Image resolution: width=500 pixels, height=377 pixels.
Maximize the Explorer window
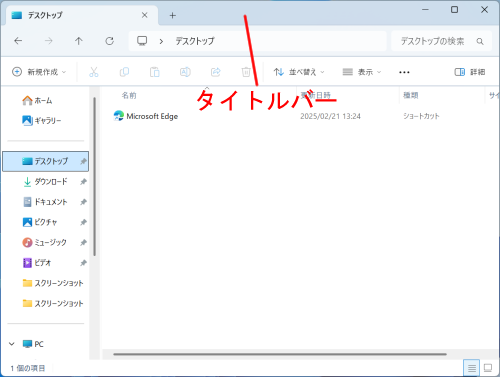point(455,10)
